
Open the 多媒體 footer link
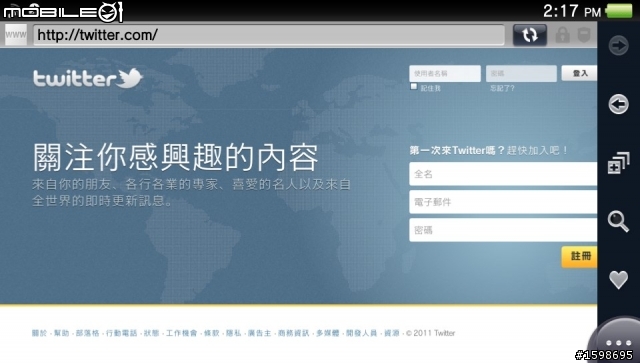(x=328, y=333)
